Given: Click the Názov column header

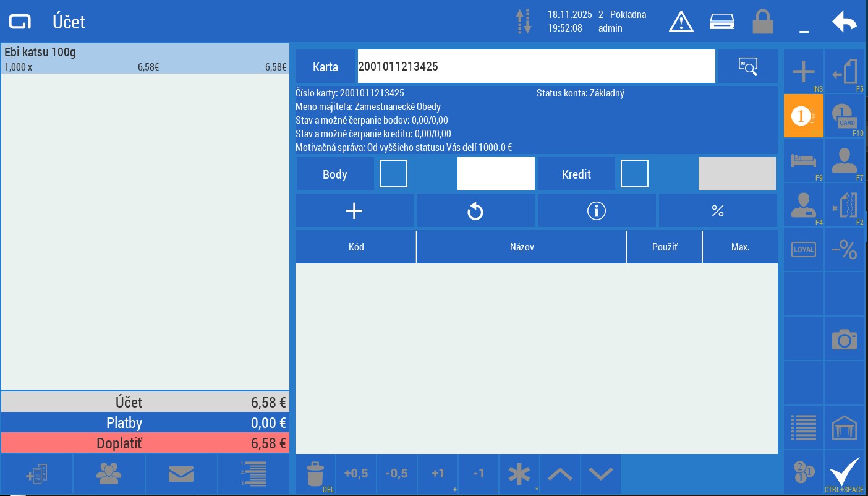Looking at the screenshot, I should pos(521,247).
